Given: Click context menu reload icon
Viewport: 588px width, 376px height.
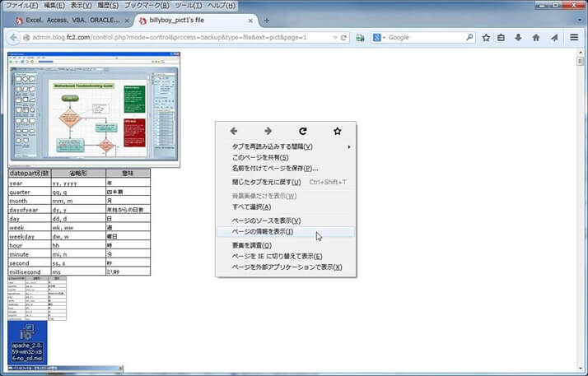Looking at the screenshot, I should 303,131.
